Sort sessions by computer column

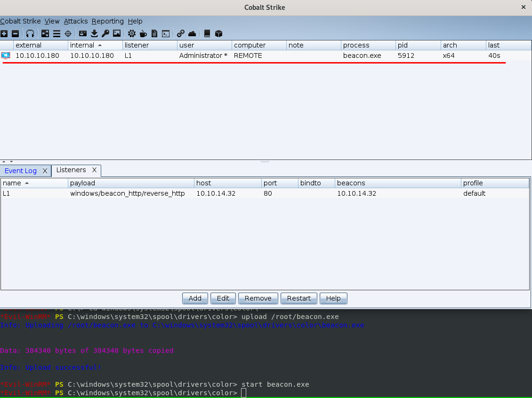click(259, 45)
